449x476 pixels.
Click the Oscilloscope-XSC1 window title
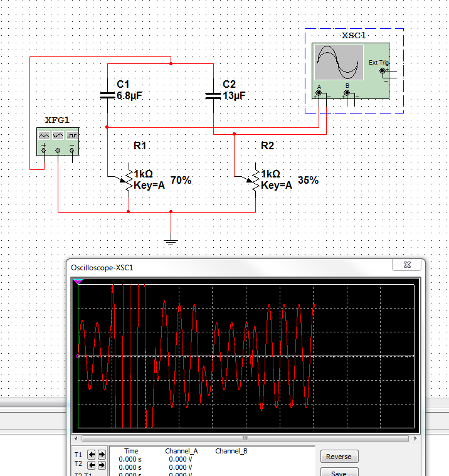[x=102, y=268]
